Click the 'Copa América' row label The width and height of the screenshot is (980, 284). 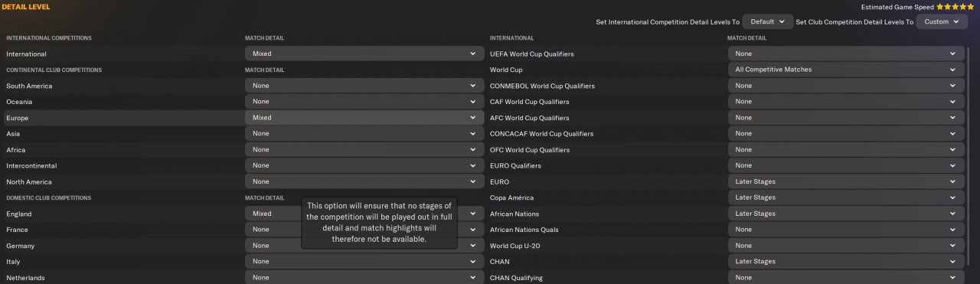(512, 197)
